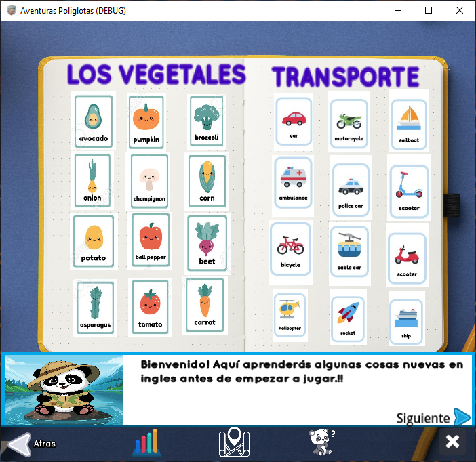Click the beet vocabulary card
This screenshot has height=462, width=476.
tap(207, 243)
